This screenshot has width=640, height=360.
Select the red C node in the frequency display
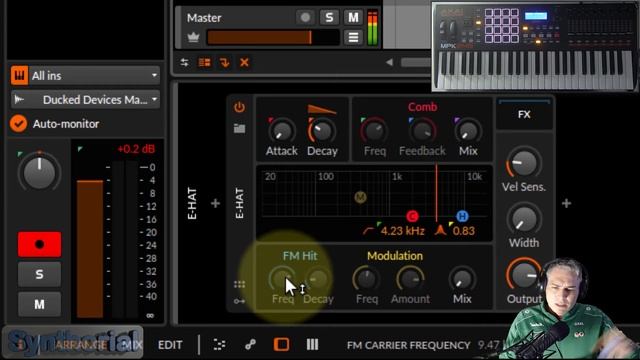pyautogui.click(x=412, y=216)
